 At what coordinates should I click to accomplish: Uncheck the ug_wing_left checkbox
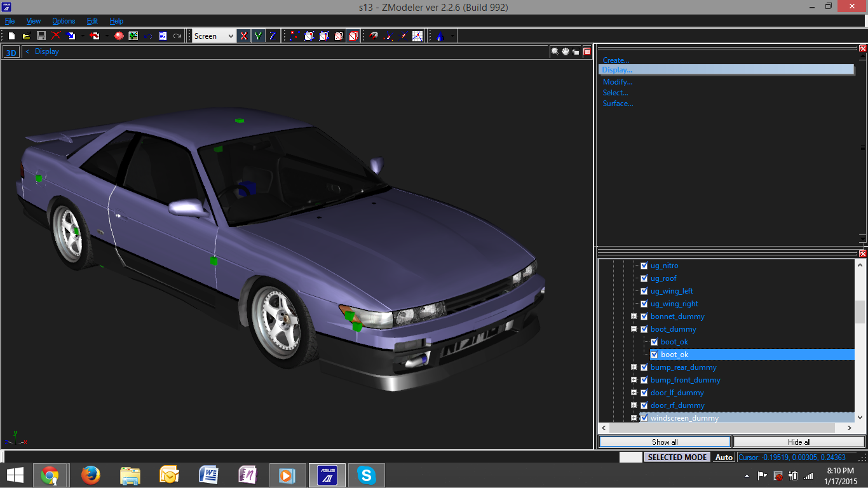tap(644, 291)
